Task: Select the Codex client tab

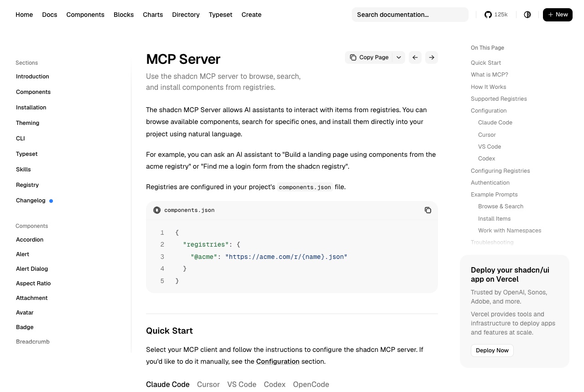Action: click(x=275, y=384)
